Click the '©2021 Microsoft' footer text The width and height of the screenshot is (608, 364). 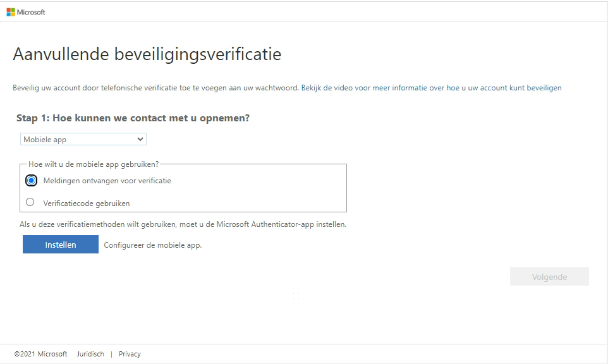tap(40, 354)
